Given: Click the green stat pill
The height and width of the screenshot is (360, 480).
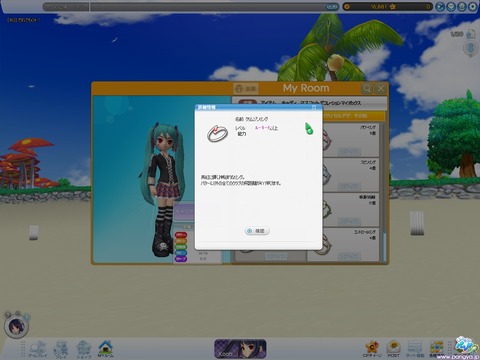Looking at the screenshot, I should tap(181, 247).
